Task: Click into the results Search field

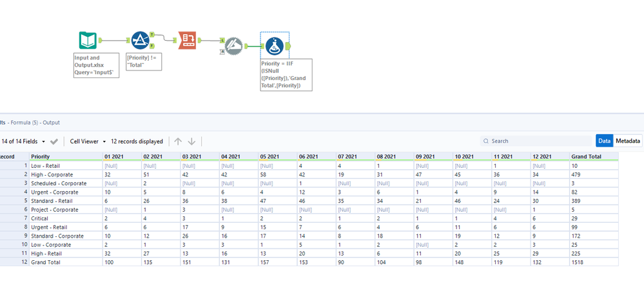Action: click(536, 141)
